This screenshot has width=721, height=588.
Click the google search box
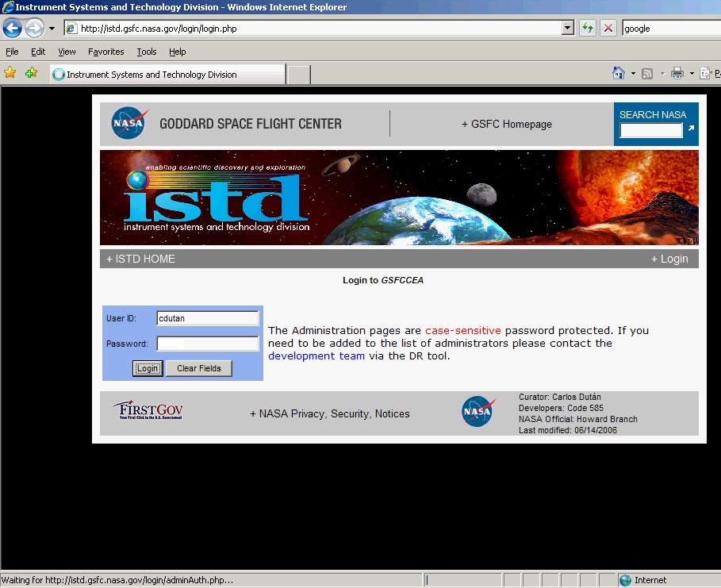pyautogui.click(x=671, y=29)
